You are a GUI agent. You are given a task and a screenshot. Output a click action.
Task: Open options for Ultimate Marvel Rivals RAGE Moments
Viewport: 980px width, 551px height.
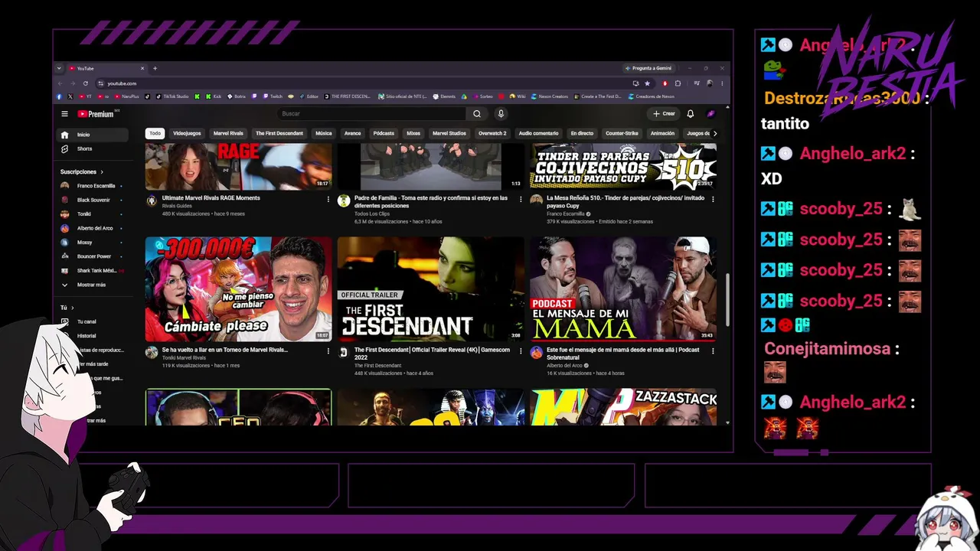(x=328, y=199)
